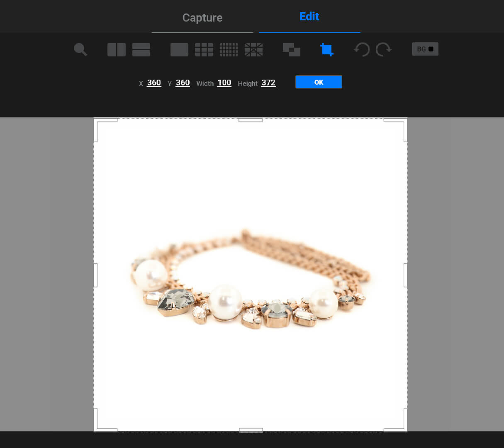This screenshot has width=504, height=448.
Task: Click the bottom-center crop edge handle
Action: [251, 430]
